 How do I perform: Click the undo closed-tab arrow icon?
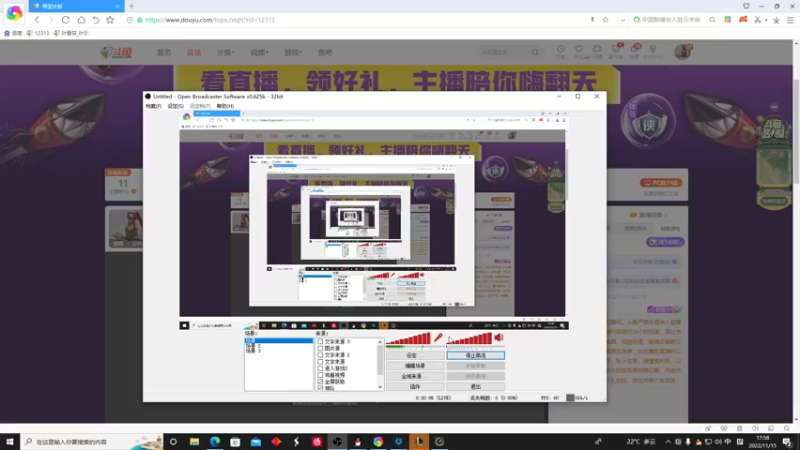coord(96,20)
